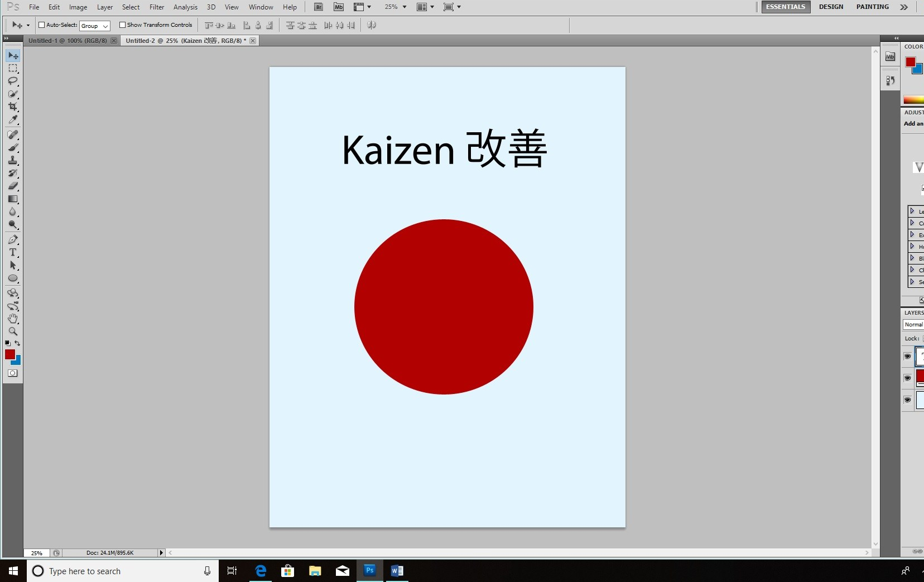Select the Crop tool

coord(13,107)
